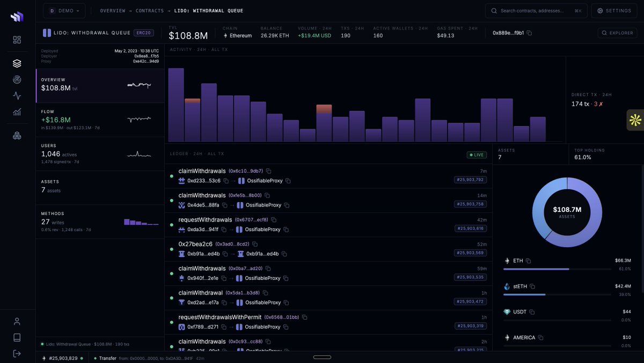Copy the stETH asset address

click(532, 286)
